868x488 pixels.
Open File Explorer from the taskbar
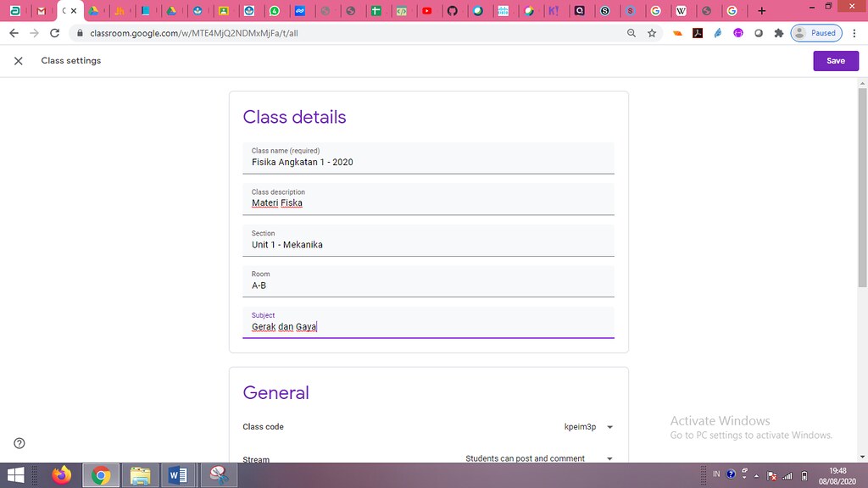140,475
